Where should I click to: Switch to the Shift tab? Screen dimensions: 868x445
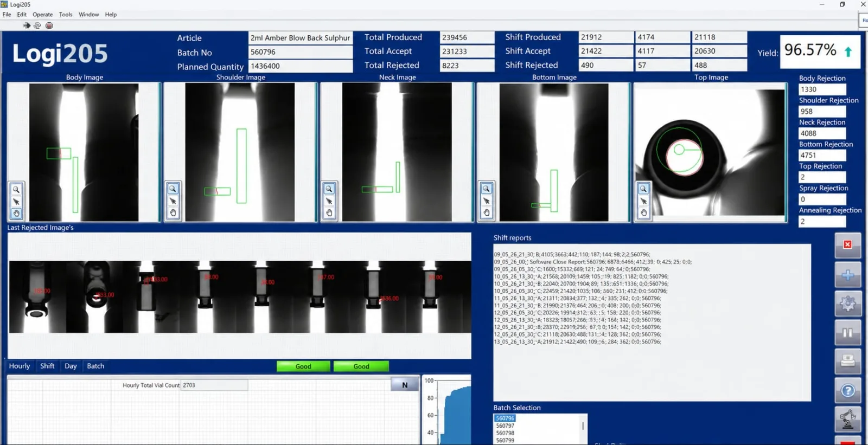click(x=47, y=366)
